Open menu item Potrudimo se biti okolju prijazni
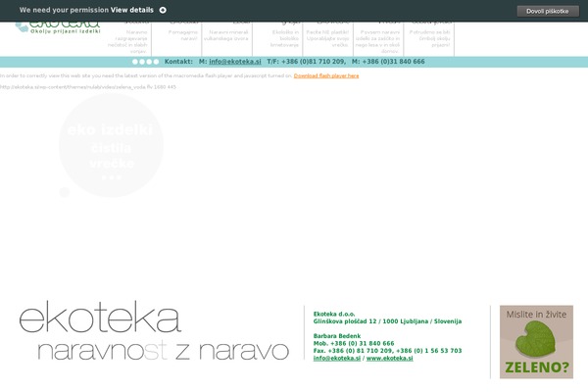 coord(430,38)
